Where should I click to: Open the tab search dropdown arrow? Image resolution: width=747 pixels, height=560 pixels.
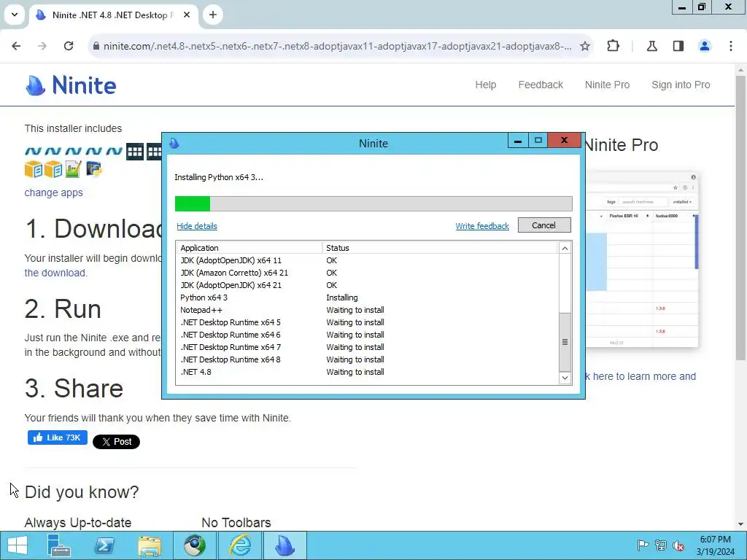(x=15, y=15)
